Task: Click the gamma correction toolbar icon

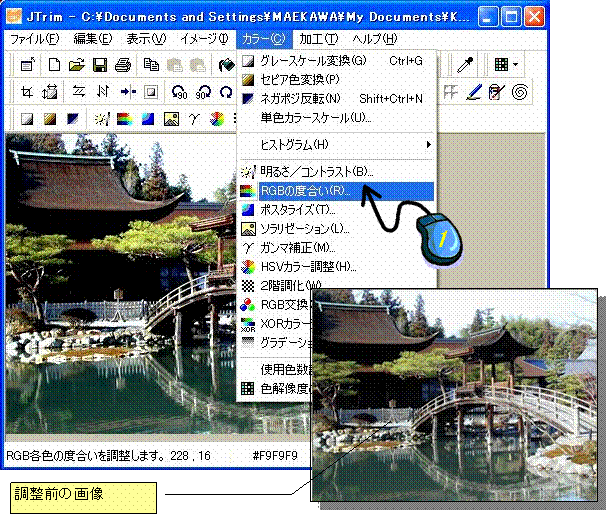Action: coord(193,119)
